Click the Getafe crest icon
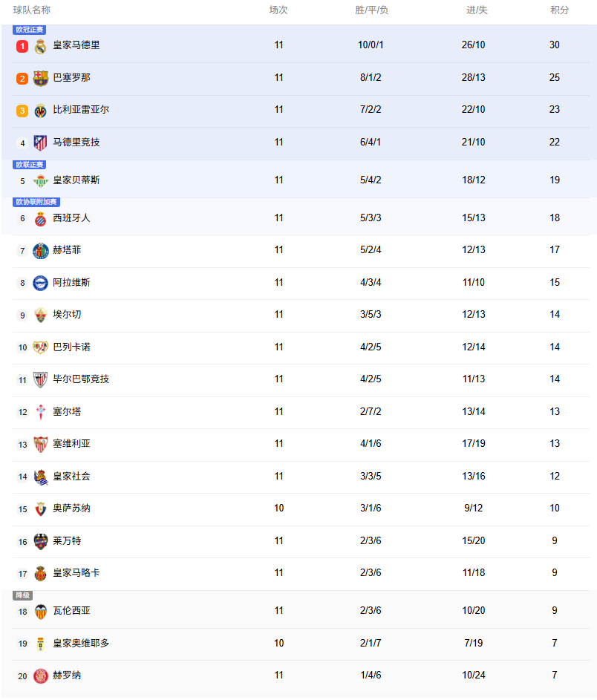Screen dimensions: 597x700 [41, 250]
